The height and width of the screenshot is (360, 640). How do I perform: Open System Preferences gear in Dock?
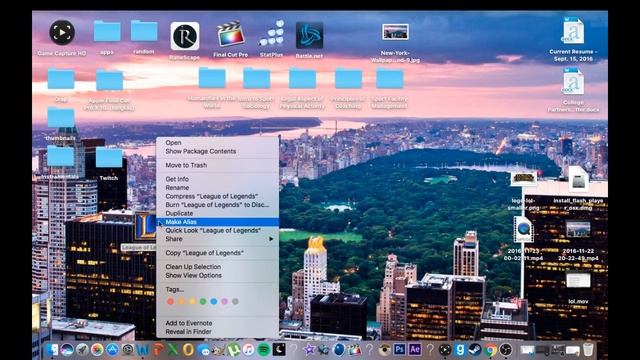pos(128,349)
